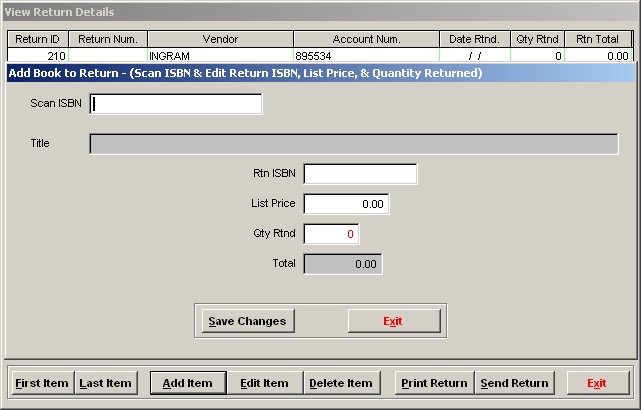Select the INGRAM vendor cell

pos(221,56)
